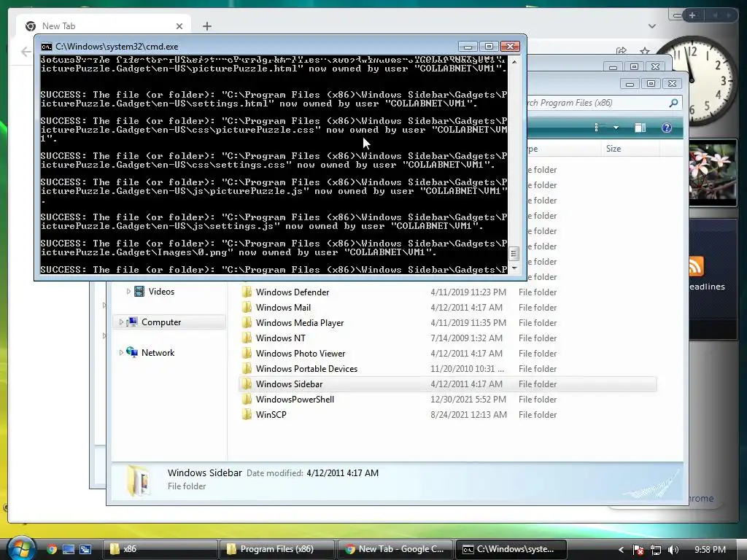Click cmd scrollbar up arrow
747x560 pixels.
(x=514, y=61)
